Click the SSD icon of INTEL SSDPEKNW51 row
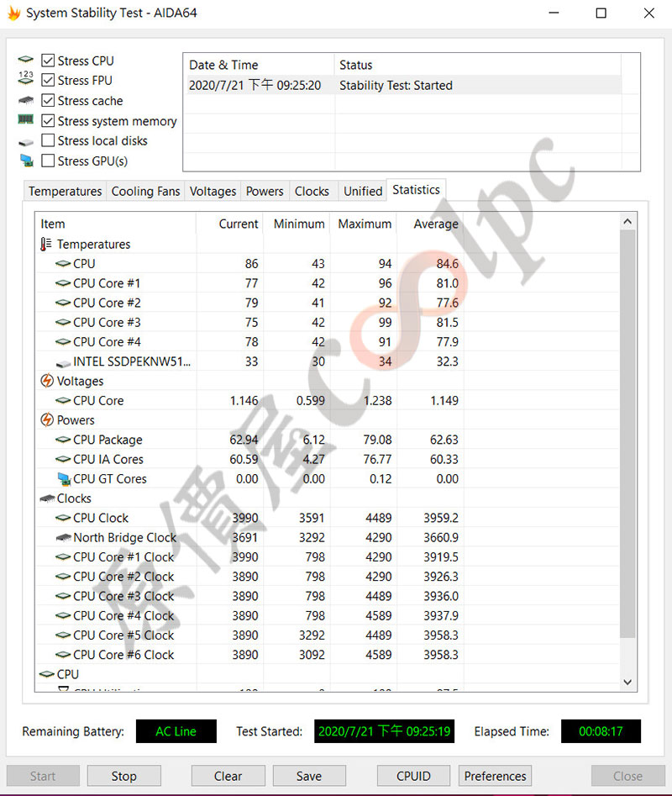This screenshot has width=672, height=796. (63, 363)
